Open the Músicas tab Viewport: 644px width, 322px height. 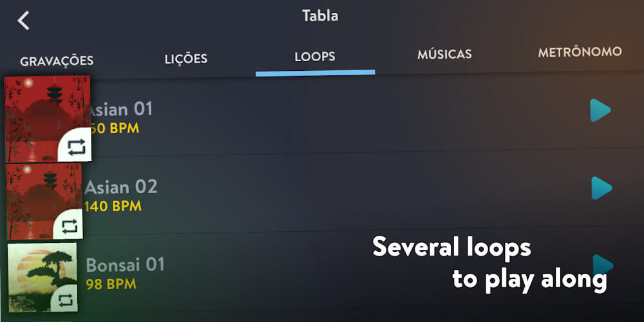tap(444, 54)
